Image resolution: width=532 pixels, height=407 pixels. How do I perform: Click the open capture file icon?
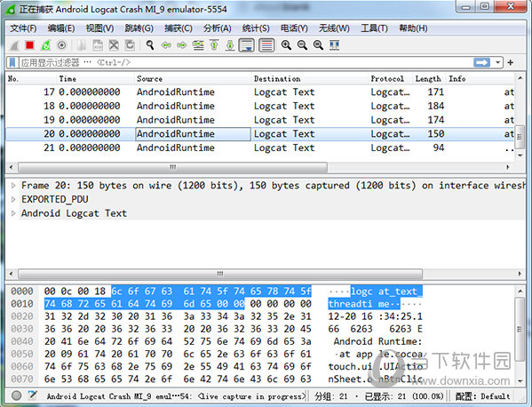[82, 45]
